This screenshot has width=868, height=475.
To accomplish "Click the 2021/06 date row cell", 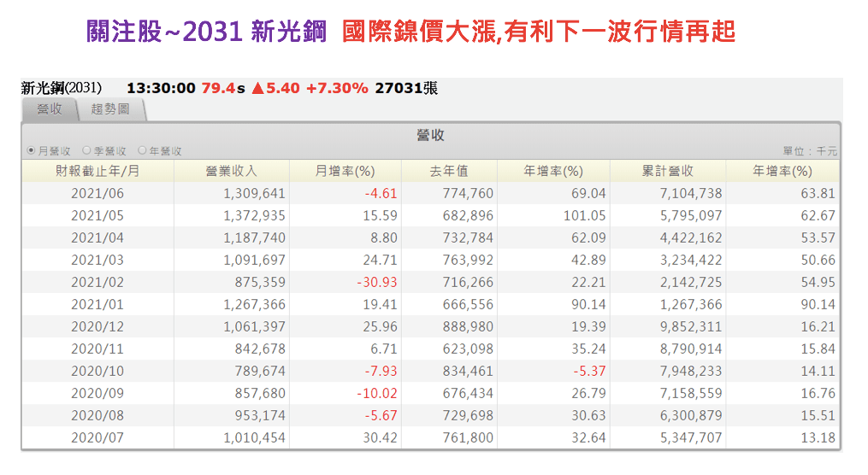I will (97, 193).
